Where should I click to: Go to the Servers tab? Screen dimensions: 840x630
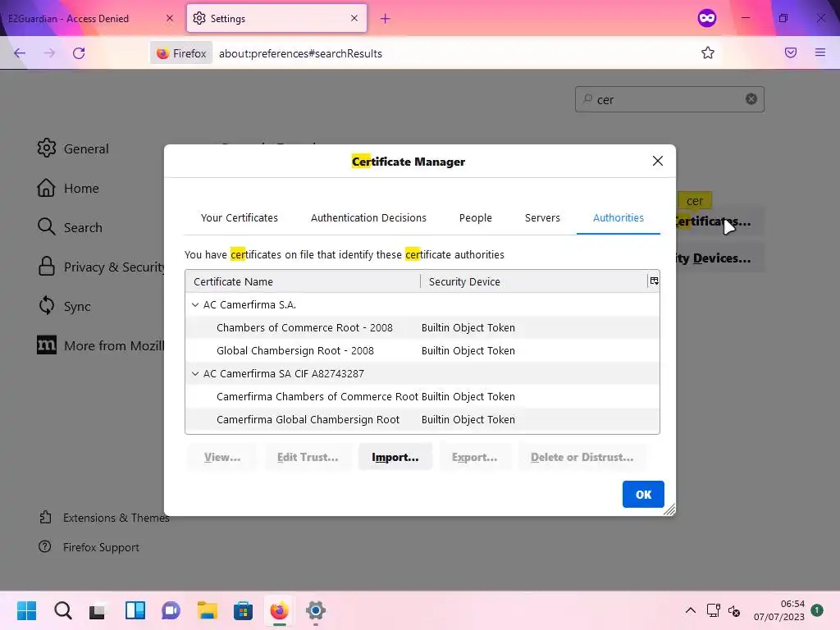(x=542, y=218)
